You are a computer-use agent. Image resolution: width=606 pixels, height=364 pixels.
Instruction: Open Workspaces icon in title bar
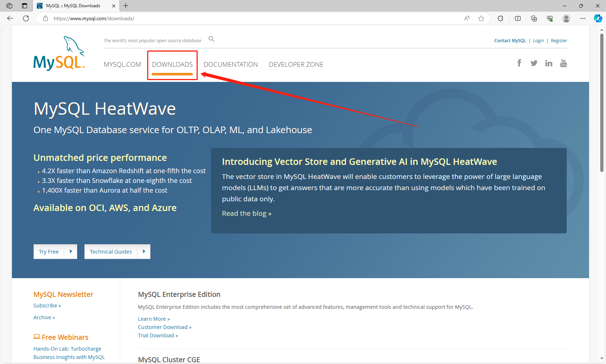coord(9,6)
